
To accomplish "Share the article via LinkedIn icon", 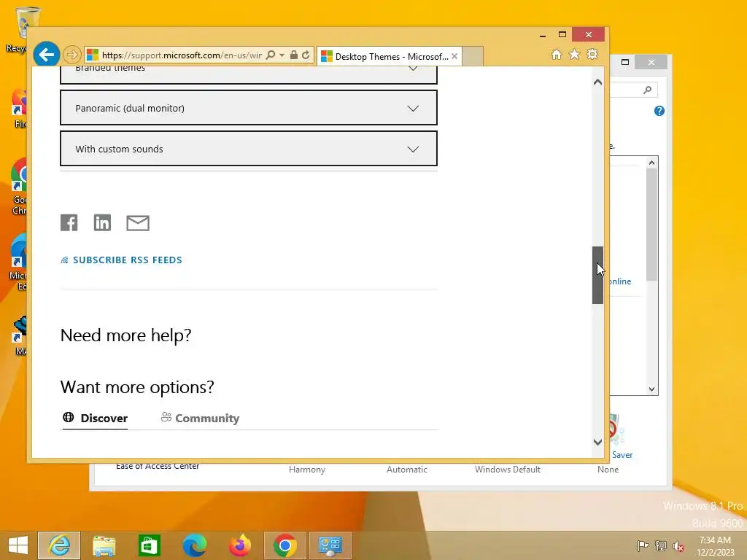I will (x=102, y=222).
